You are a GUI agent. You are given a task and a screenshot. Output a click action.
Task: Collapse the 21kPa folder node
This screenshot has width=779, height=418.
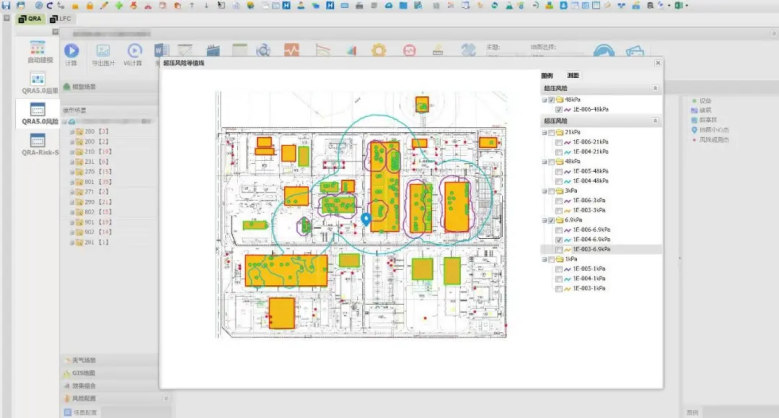coord(544,131)
